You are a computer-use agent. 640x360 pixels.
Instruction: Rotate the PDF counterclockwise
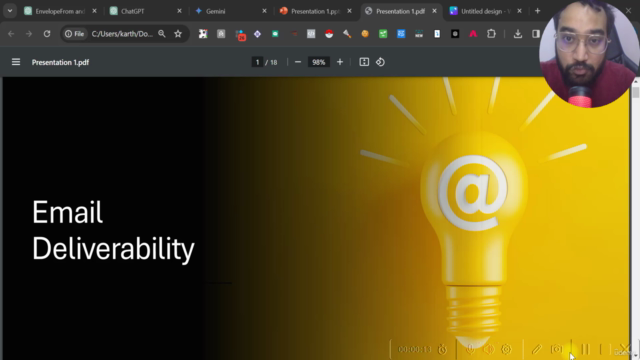[380, 62]
